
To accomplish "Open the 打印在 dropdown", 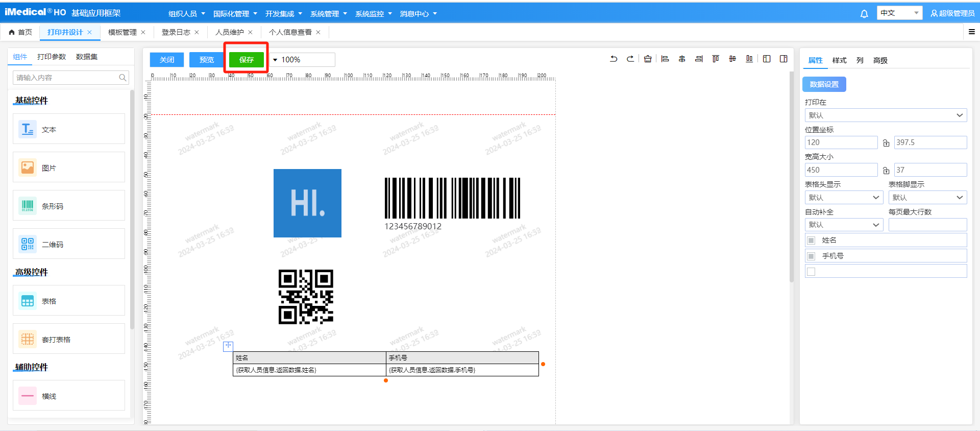I will (886, 115).
